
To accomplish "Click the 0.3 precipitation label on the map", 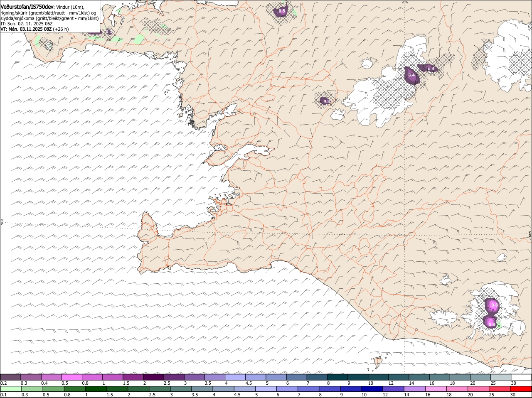I will click(327, 101).
